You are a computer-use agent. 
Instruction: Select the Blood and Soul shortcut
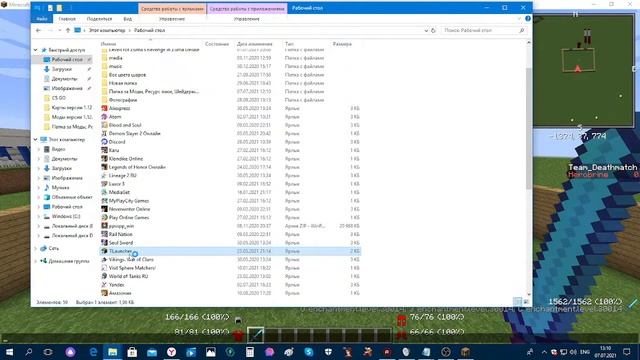125,125
